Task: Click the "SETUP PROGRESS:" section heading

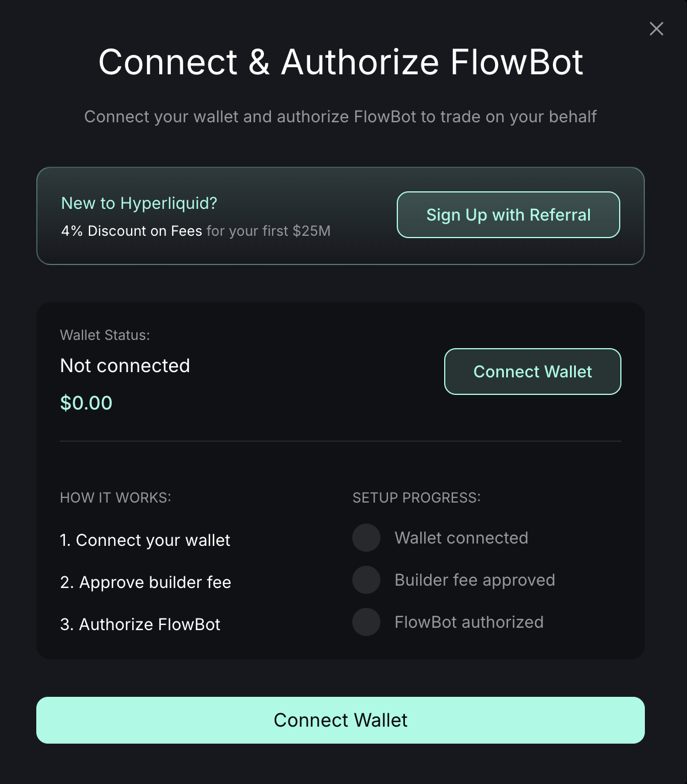Action: 416,498
